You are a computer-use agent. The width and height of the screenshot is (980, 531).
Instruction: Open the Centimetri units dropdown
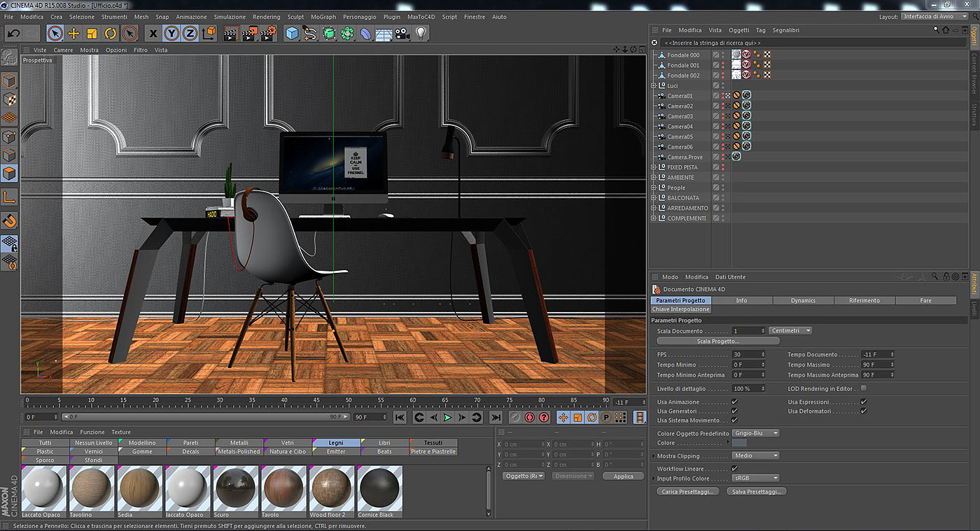790,330
